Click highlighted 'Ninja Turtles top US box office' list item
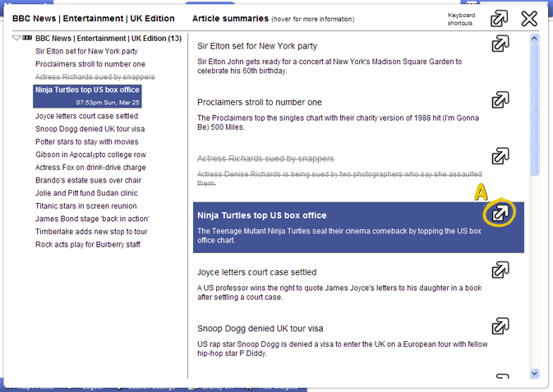This screenshot has height=392, width=553. [87, 96]
